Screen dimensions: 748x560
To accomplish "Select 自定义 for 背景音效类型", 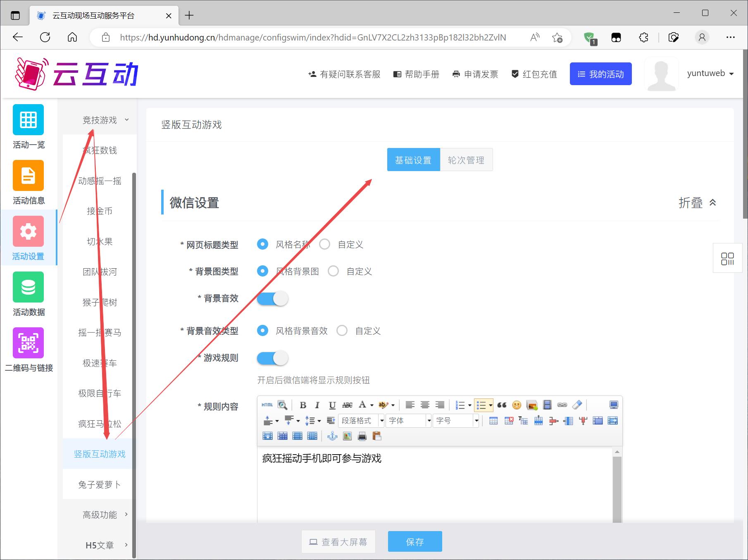I will tap(342, 331).
